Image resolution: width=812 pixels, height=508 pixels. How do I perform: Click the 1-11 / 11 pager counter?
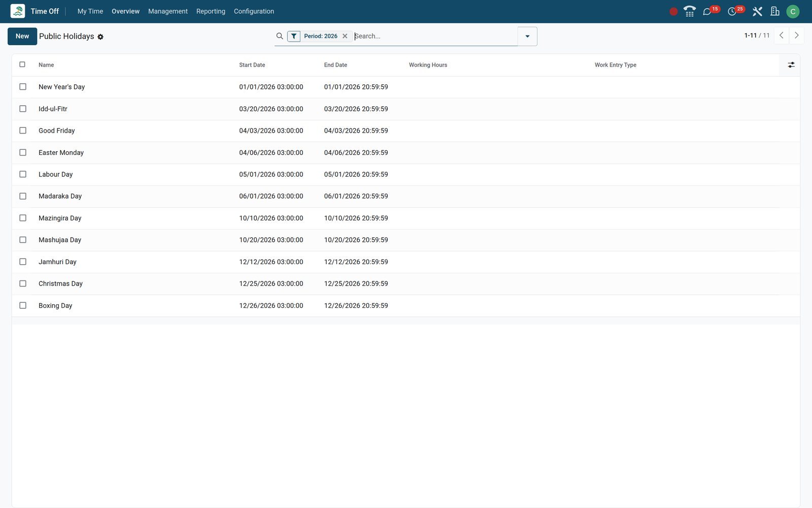757,36
